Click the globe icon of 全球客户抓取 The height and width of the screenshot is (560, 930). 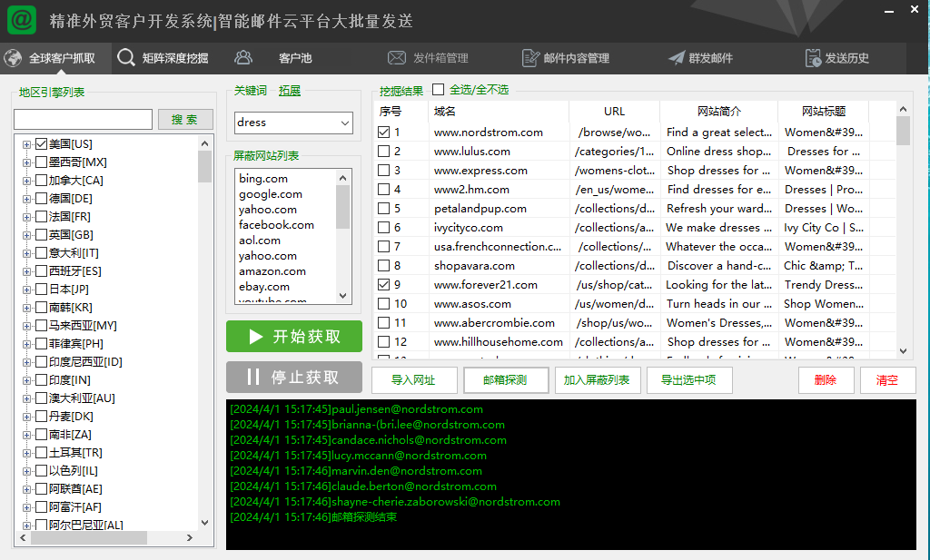13,58
